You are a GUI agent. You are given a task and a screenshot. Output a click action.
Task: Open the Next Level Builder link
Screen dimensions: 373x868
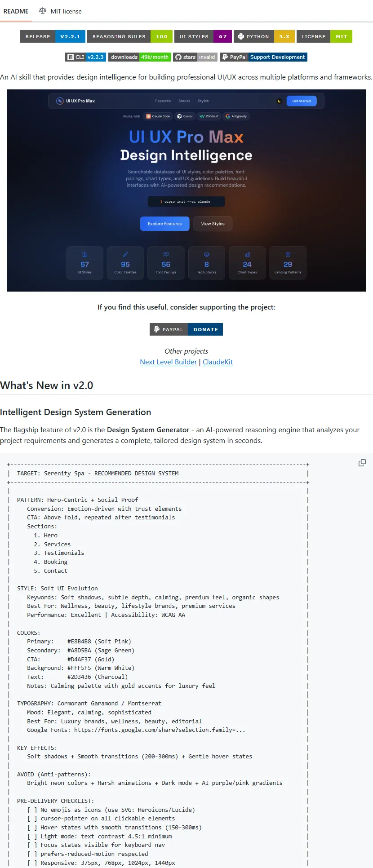click(169, 362)
